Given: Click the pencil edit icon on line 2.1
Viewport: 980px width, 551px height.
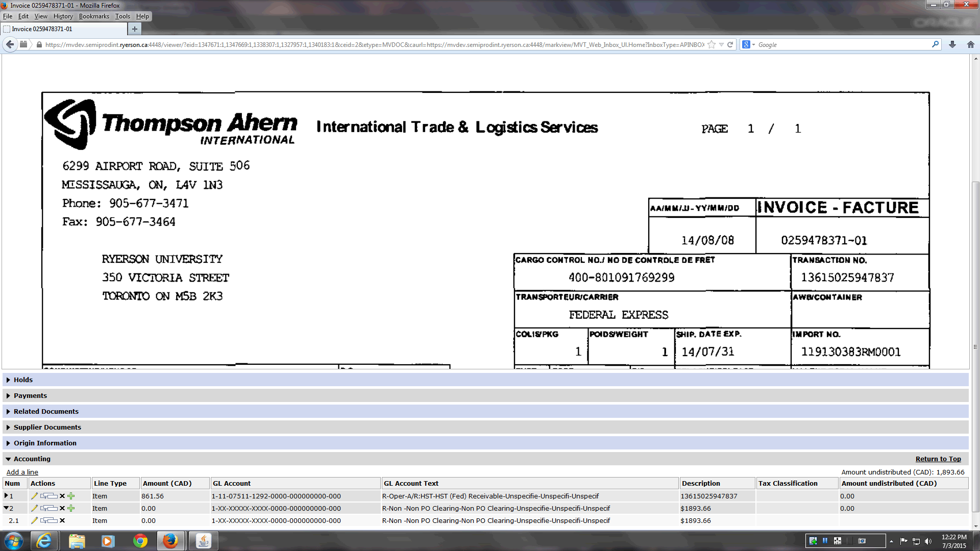Looking at the screenshot, I should [x=34, y=520].
